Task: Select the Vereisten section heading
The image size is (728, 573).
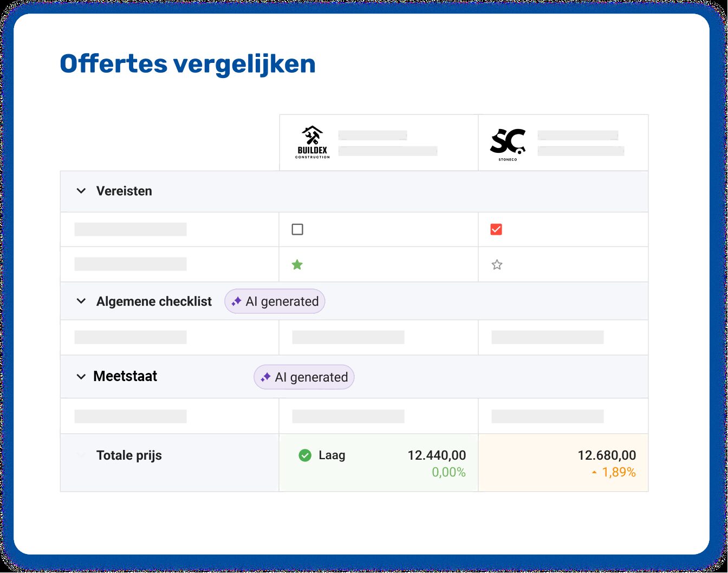Action: 124,191
